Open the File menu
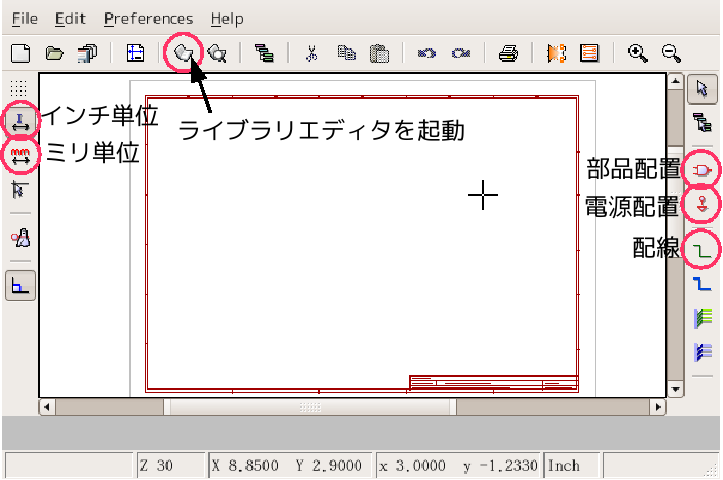 [x=24, y=18]
